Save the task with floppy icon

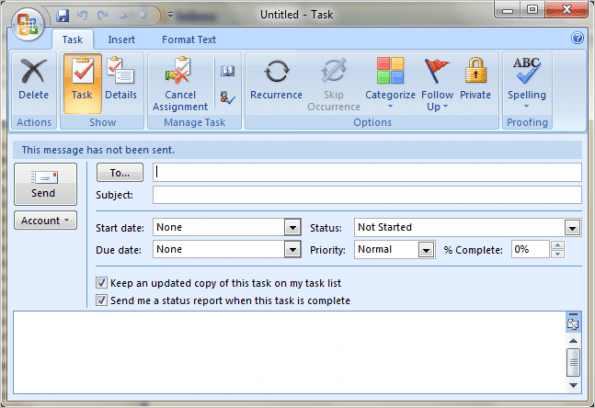click(63, 15)
